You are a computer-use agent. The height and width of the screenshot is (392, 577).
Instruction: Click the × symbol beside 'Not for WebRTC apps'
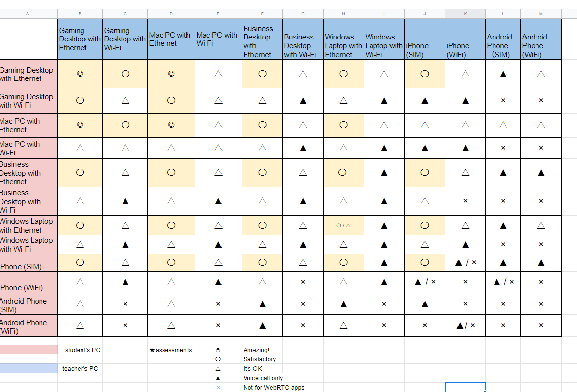[218, 387]
